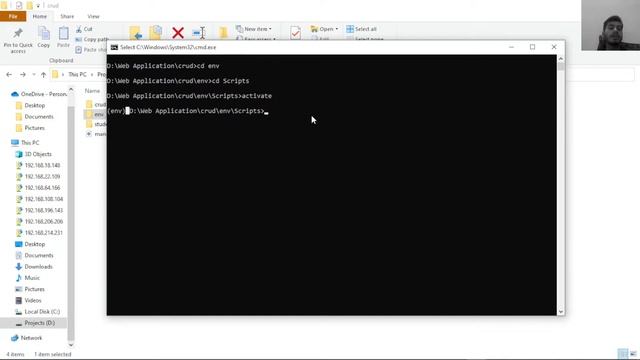The height and width of the screenshot is (360, 640).
Task: Open the File tab
Action: click(x=13, y=16)
